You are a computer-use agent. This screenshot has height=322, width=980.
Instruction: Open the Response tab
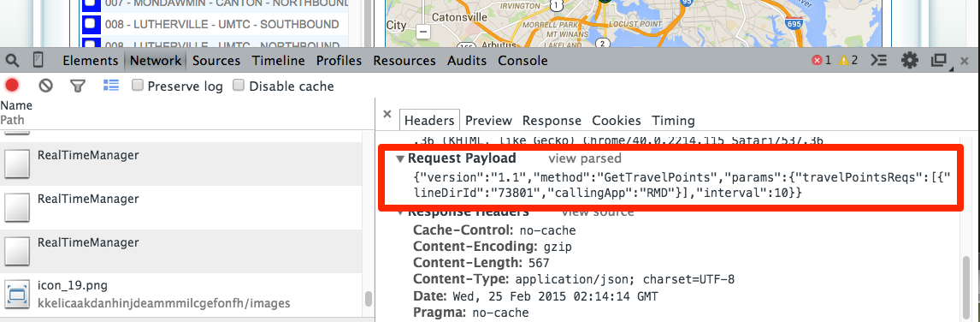(x=552, y=120)
